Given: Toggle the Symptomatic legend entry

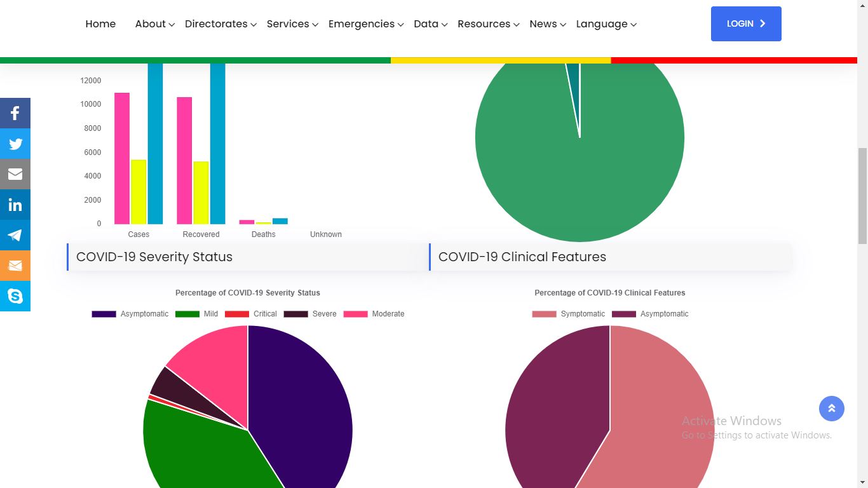Looking at the screenshot, I should coord(582,313).
